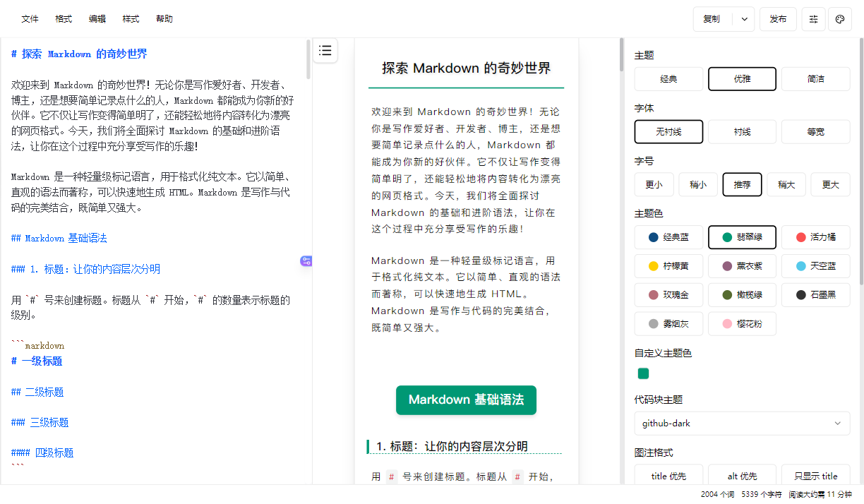Select alt 优先 caption format

(742, 476)
